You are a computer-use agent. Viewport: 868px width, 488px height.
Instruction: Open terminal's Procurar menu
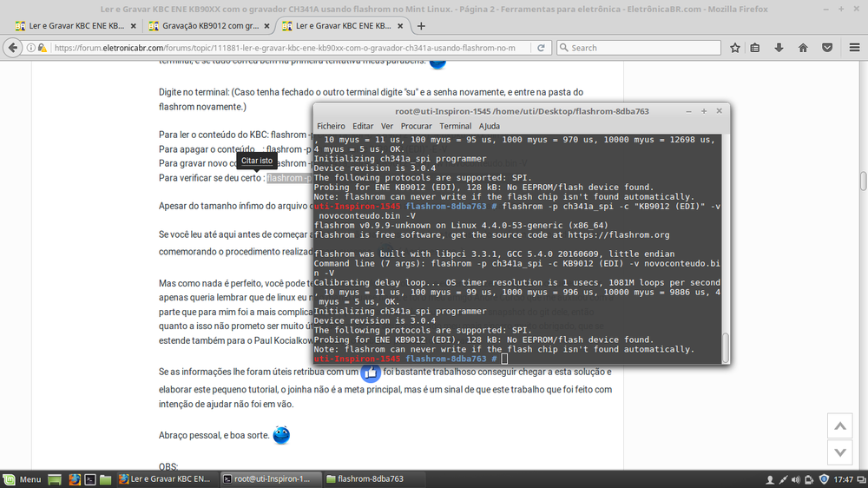(416, 126)
